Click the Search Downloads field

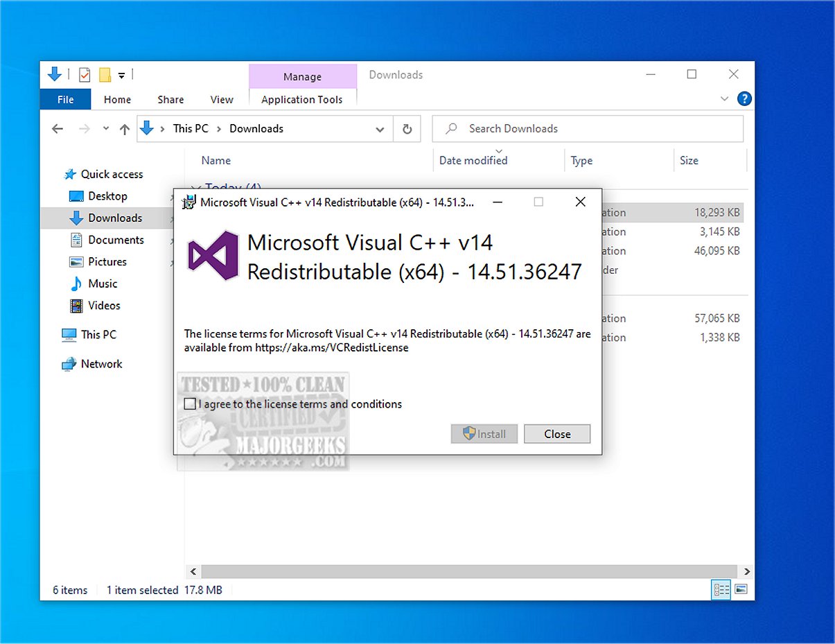pyautogui.click(x=588, y=129)
